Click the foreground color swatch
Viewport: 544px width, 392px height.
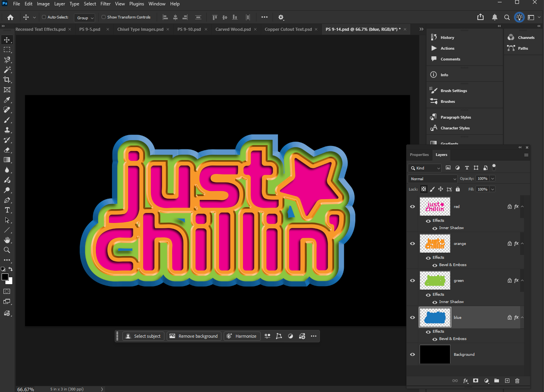[x=5, y=277]
